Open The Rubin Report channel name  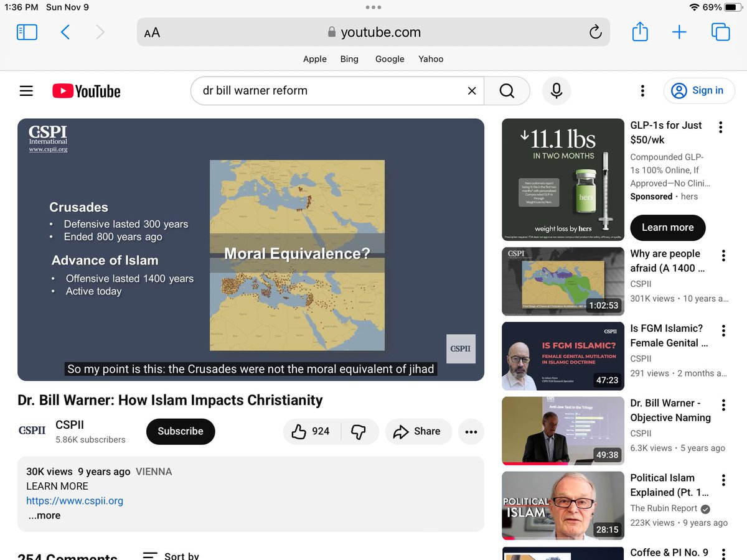pyautogui.click(x=664, y=508)
